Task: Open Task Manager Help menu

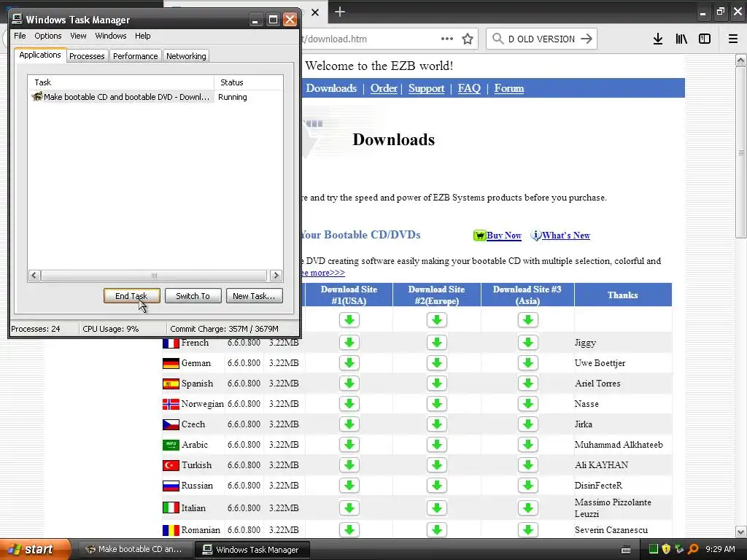Action: [142, 36]
